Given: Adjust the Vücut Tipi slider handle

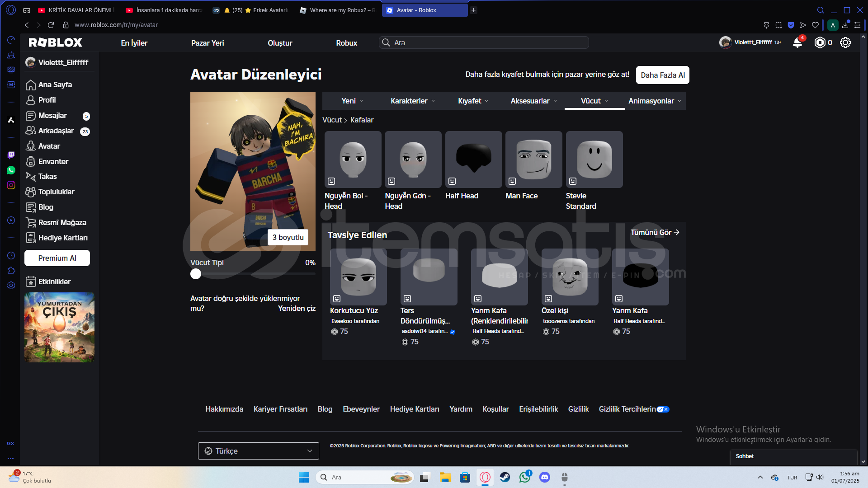Looking at the screenshot, I should [196, 274].
